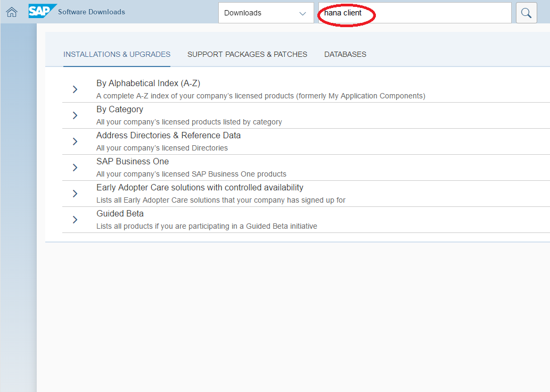The width and height of the screenshot is (550, 392).
Task: Select the Installations & Upgrades tab
Action: (117, 54)
